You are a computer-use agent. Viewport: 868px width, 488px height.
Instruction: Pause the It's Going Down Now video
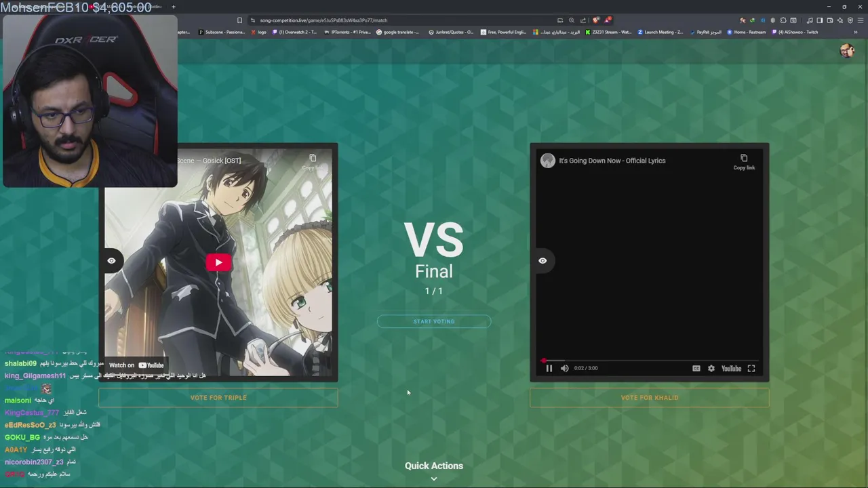click(x=549, y=368)
